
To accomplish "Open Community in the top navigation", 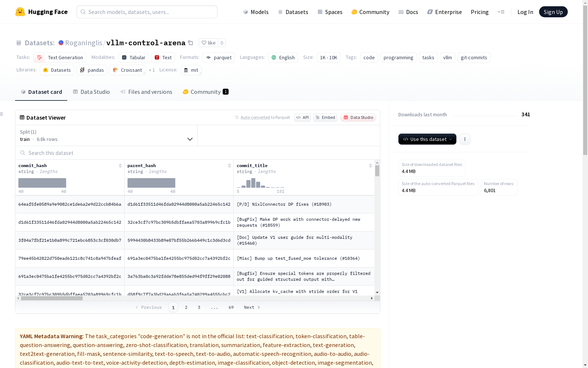I will [370, 12].
